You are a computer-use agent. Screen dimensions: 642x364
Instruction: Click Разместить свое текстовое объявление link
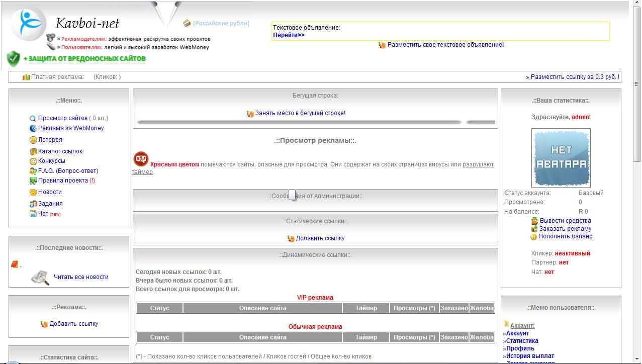pyautogui.click(x=445, y=45)
